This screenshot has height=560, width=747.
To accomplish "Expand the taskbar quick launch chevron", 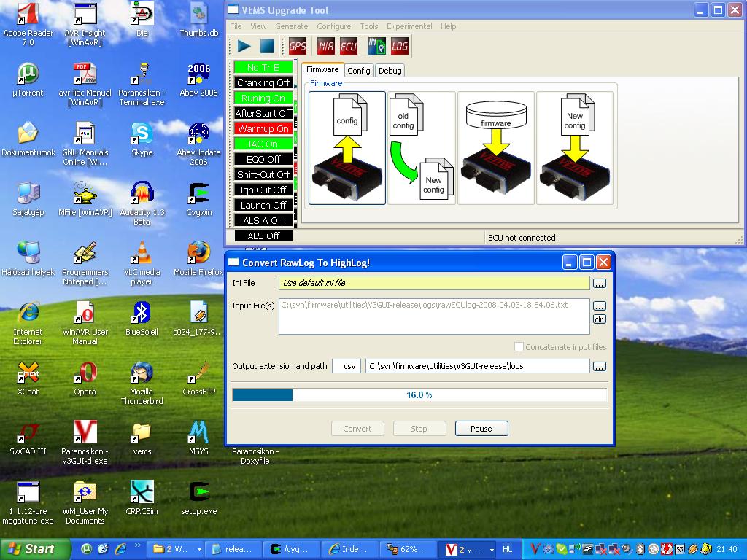I will click(138, 546).
